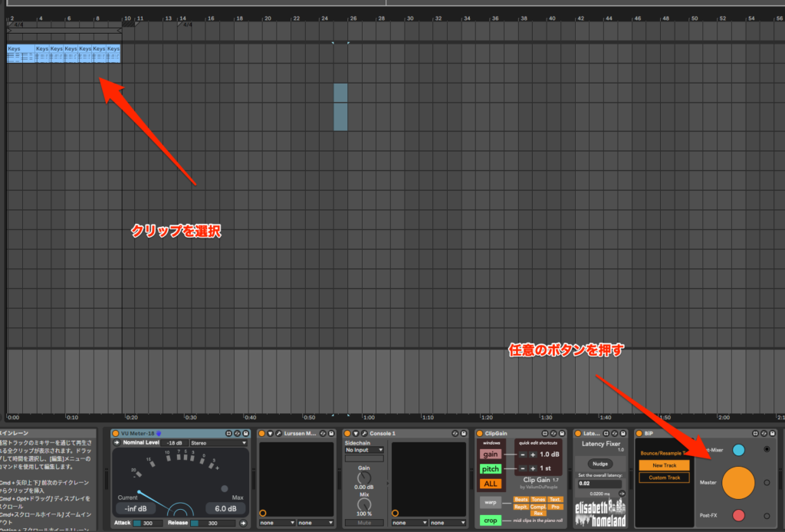Open the Sidechain No Input dropdown
Image resolution: width=785 pixels, height=532 pixels.
[x=364, y=450]
